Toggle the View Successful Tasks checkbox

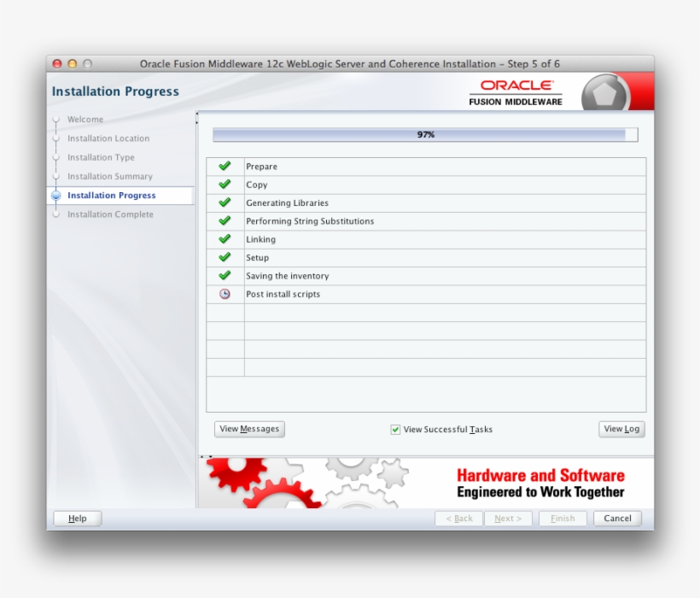(395, 430)
